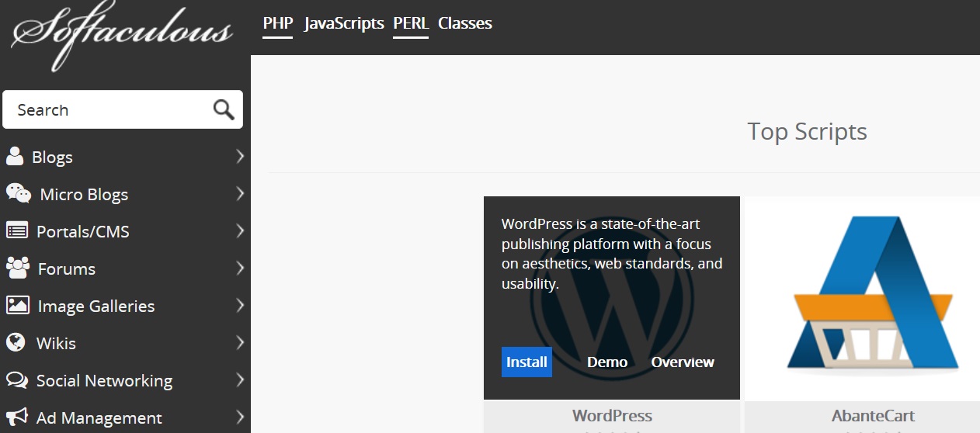The height and width of the screenshot is (433, 980).
Task: Switch to the JavaScripts tab
Action: tap(344, 23)
